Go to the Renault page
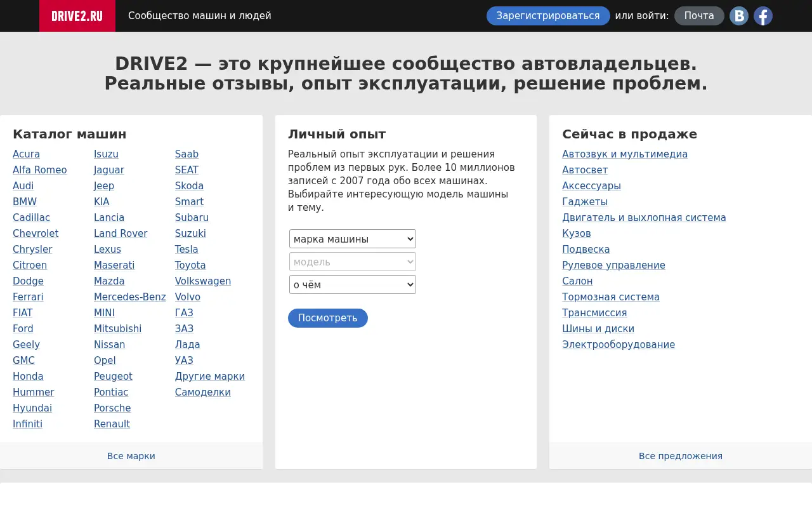 pyautogui.click(x=112, y=424)
